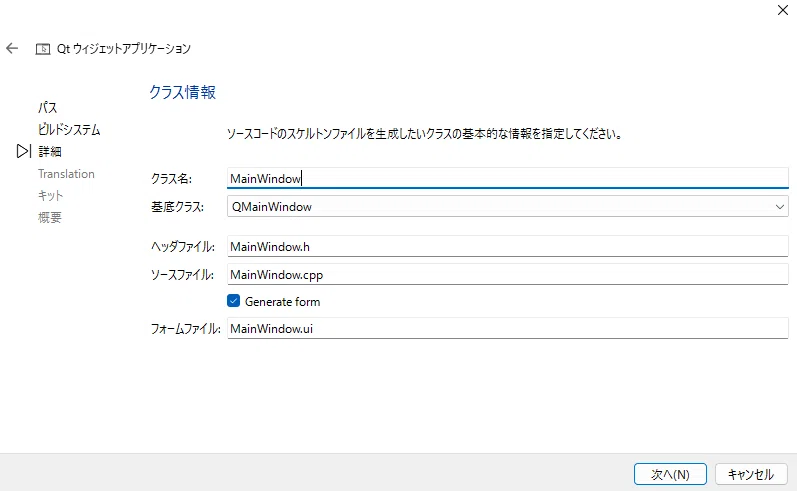Click the ヘッダファイル MainWindow.h field
Viewport: 797px width, 491px height.
coord(507,247)
